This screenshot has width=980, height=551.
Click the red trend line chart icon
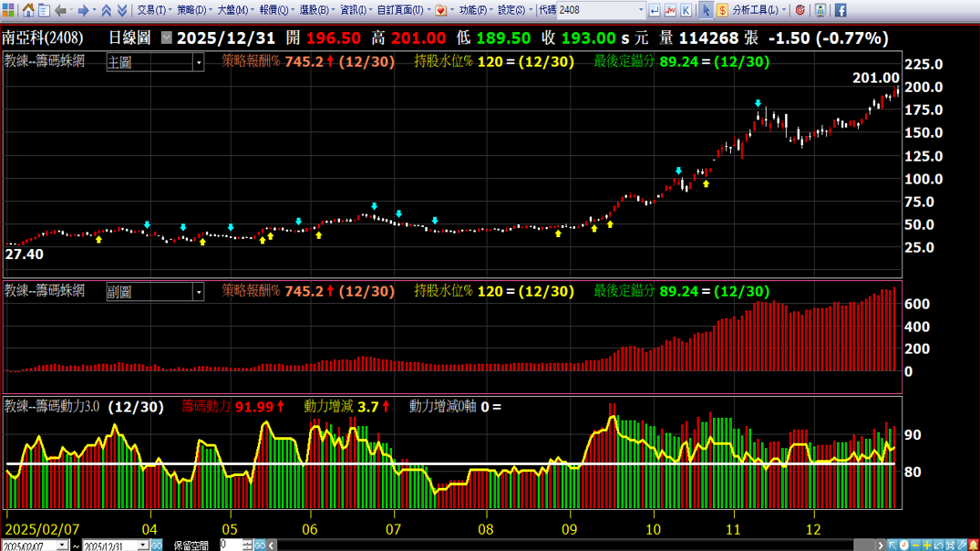tap(670, 10)
